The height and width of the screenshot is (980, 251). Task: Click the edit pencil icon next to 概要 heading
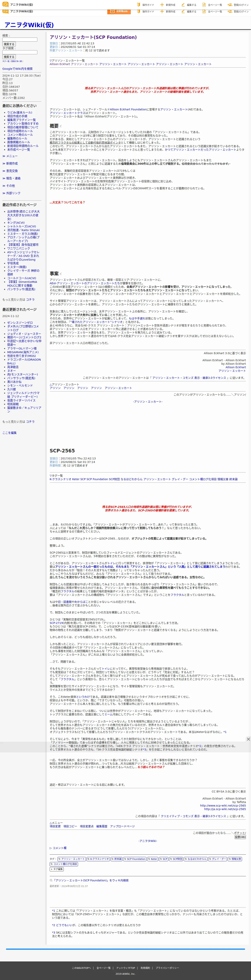61,126
